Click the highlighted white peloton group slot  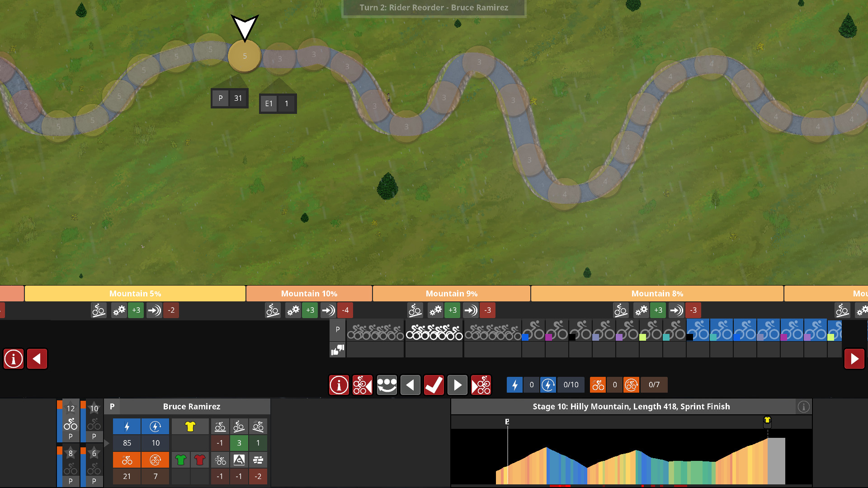point(434,333)
